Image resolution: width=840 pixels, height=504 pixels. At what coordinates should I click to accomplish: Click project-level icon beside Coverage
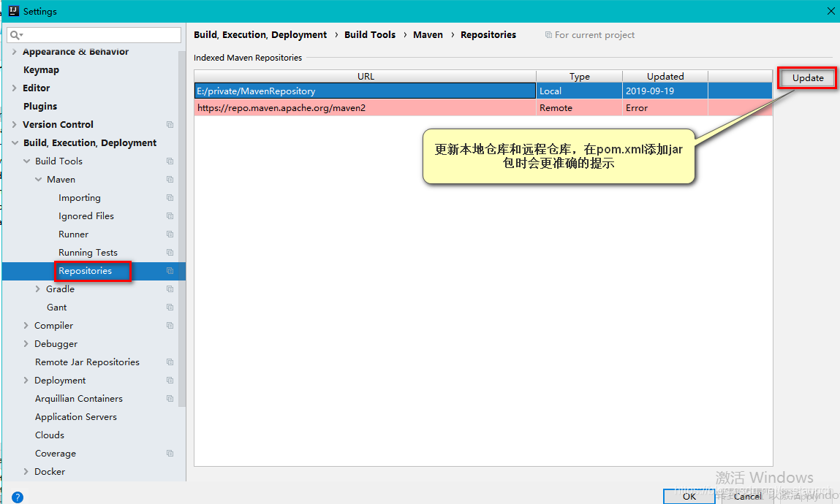coord(170,453)
